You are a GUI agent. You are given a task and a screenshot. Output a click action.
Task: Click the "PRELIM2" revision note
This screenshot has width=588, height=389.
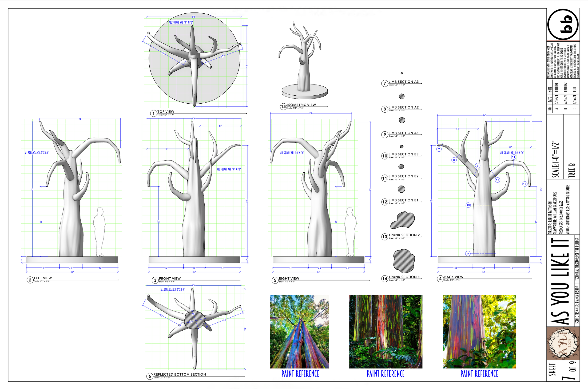pos(565,87)
